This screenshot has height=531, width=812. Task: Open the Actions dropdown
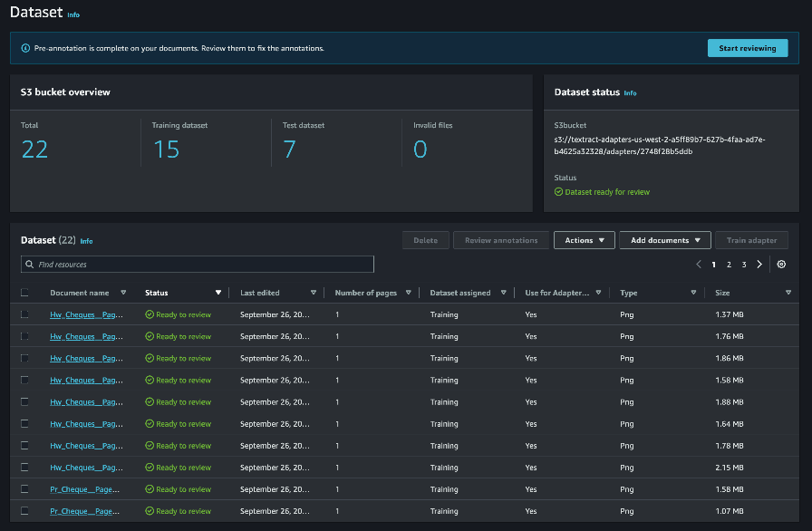tap(584, 240)
